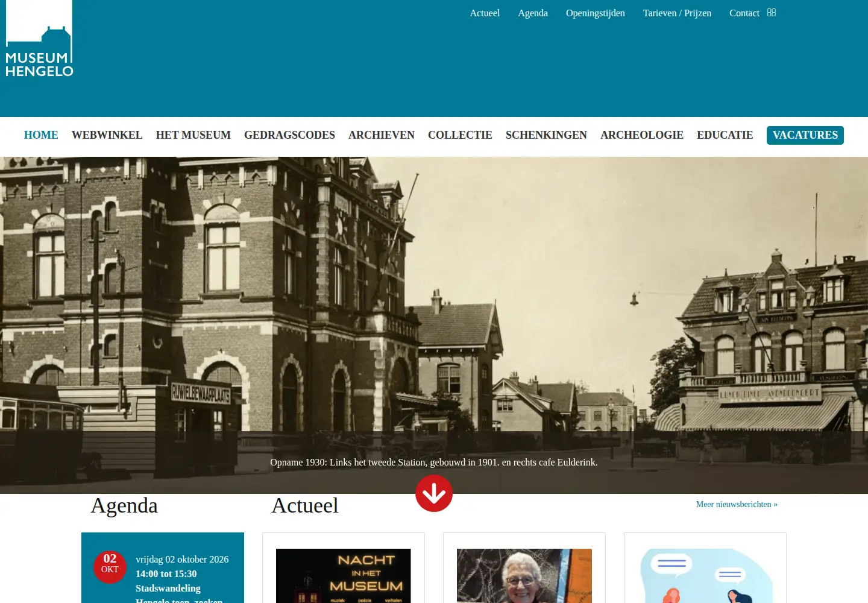Select the GEDRAGSCODES menu item
868x603 pixels.
click(x=289, y=135)
